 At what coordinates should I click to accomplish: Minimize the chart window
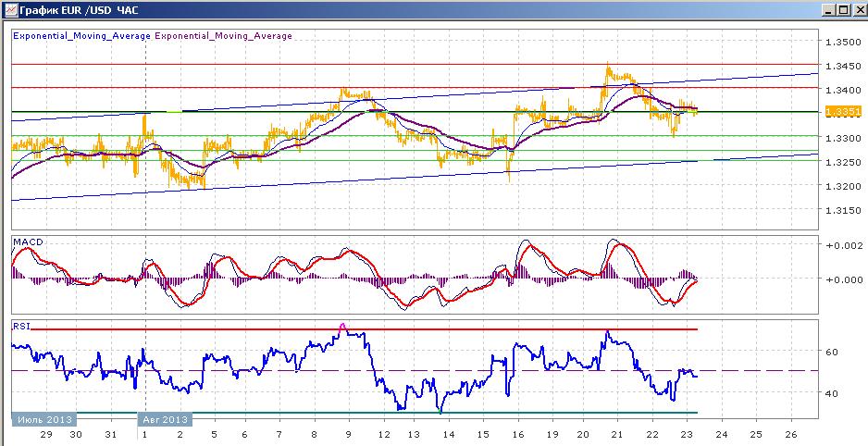[828, 10]
